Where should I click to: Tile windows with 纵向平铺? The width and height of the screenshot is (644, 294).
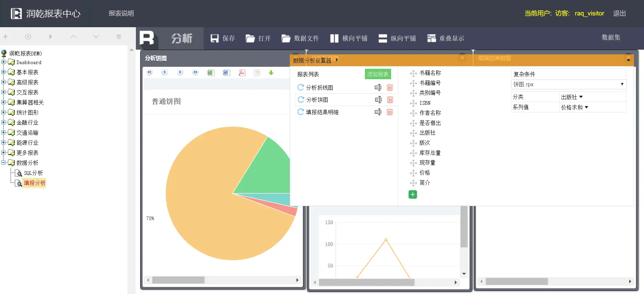point(397,38)
